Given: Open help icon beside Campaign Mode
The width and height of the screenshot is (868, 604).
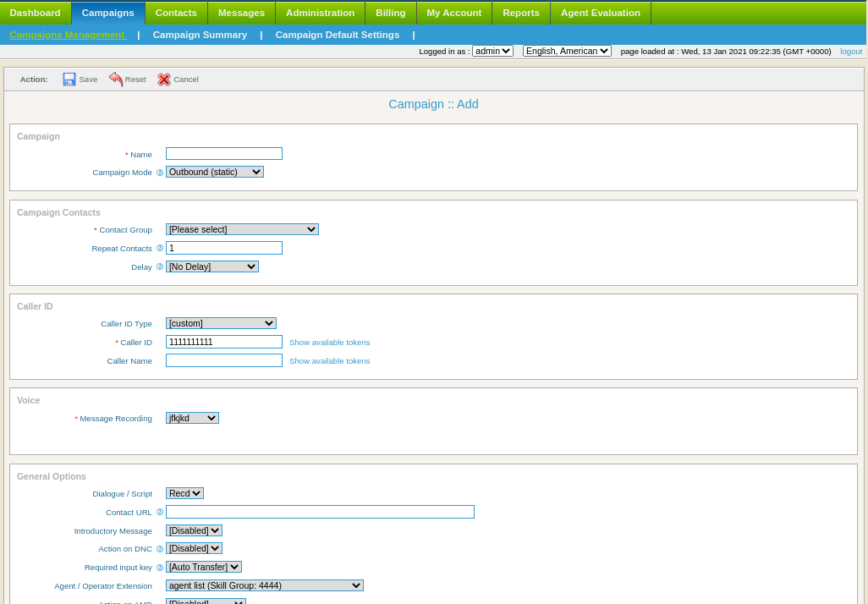Looking at the screenshot, I should [x=160, y=173].
